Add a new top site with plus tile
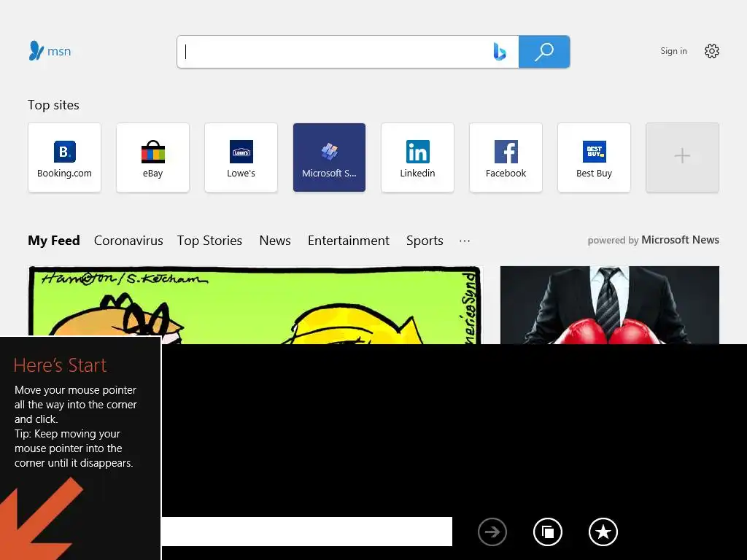Viewport: 747px width, 560px height. [x=682, y=157]
